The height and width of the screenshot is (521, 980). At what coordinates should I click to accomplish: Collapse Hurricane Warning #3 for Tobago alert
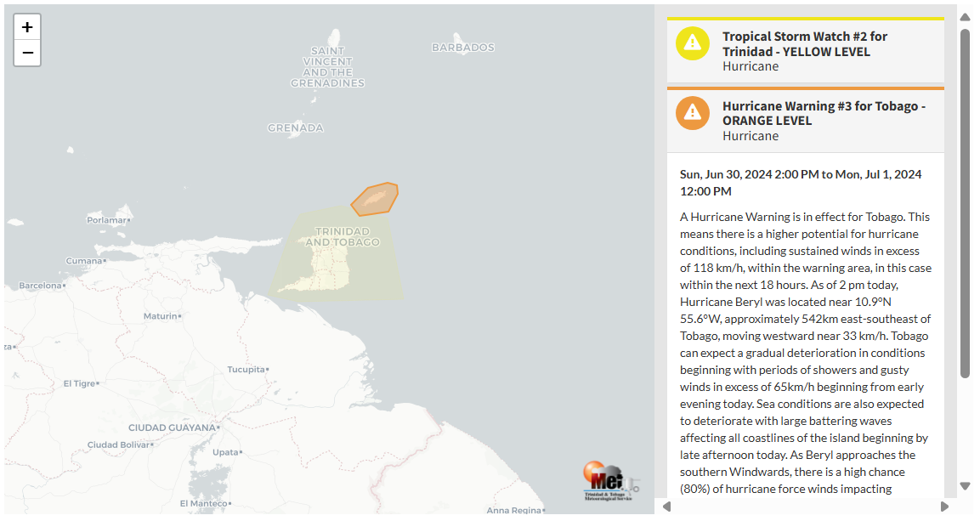pos(805,120)
